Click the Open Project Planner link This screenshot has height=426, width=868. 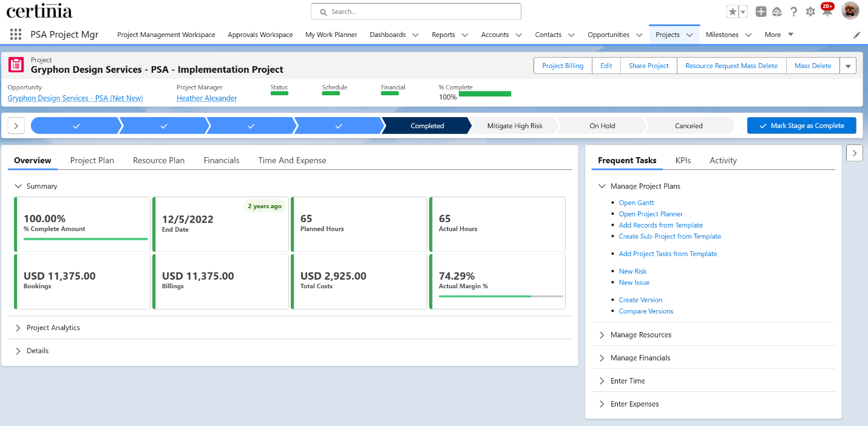click(651, 214)
